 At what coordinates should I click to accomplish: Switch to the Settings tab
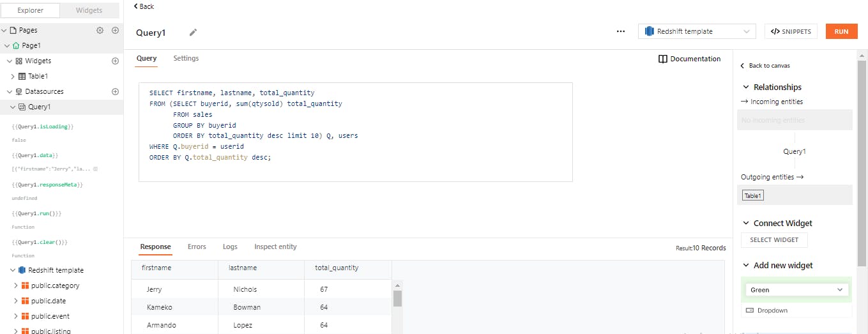click(186, 58)
